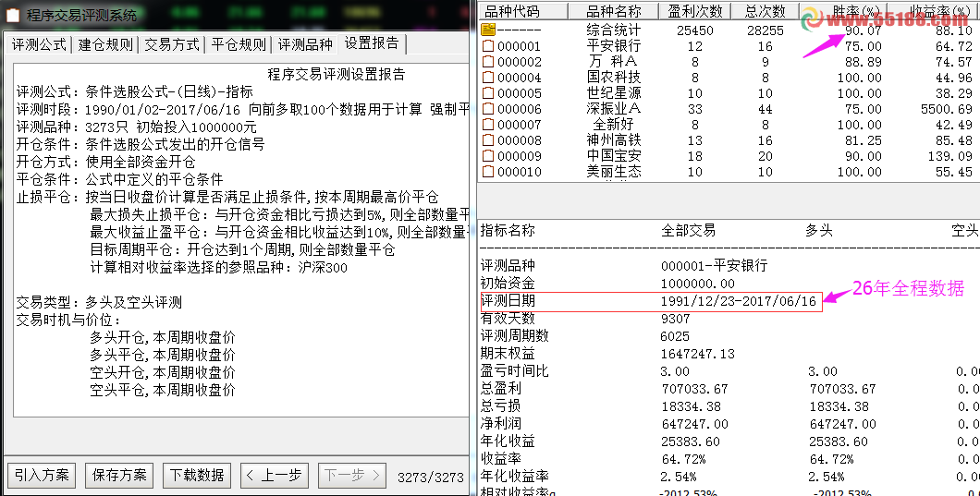This screenshot has width=980, height=496.
Task: Sort by the 盈利次数 column header
Action: click(x=695, y=11)
